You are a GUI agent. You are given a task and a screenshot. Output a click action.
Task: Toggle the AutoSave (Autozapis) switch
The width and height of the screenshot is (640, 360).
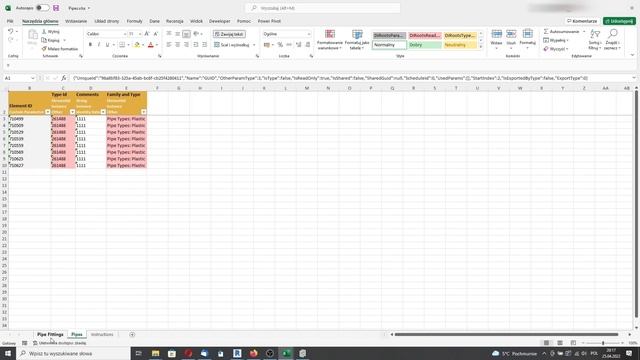pyautogui.click(x=42, y=8)
